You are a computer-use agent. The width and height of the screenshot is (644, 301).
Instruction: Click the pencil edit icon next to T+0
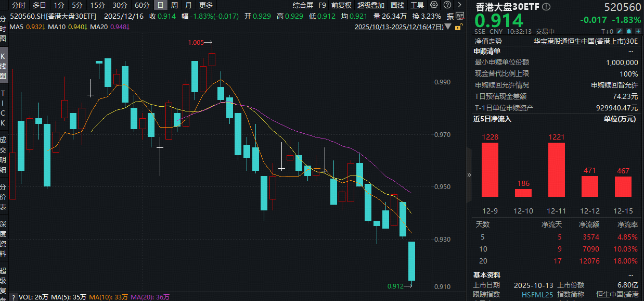620,31
